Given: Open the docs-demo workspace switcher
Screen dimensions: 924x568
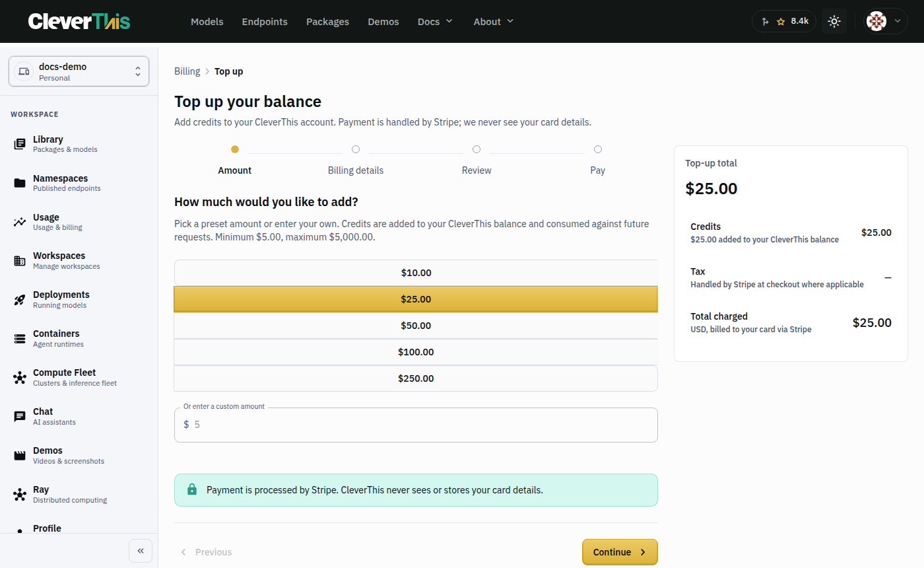Looking at the screenshot, I should coord(79,71).
